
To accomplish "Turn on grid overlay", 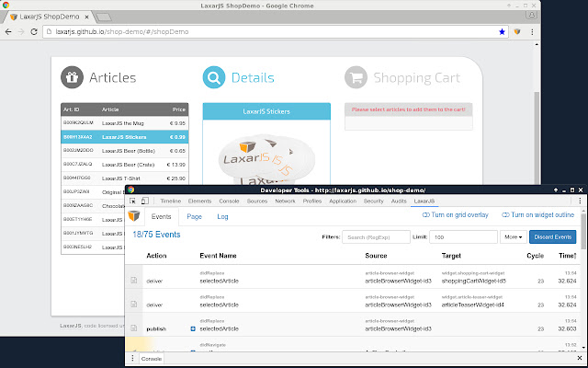I will click(456, 214).
